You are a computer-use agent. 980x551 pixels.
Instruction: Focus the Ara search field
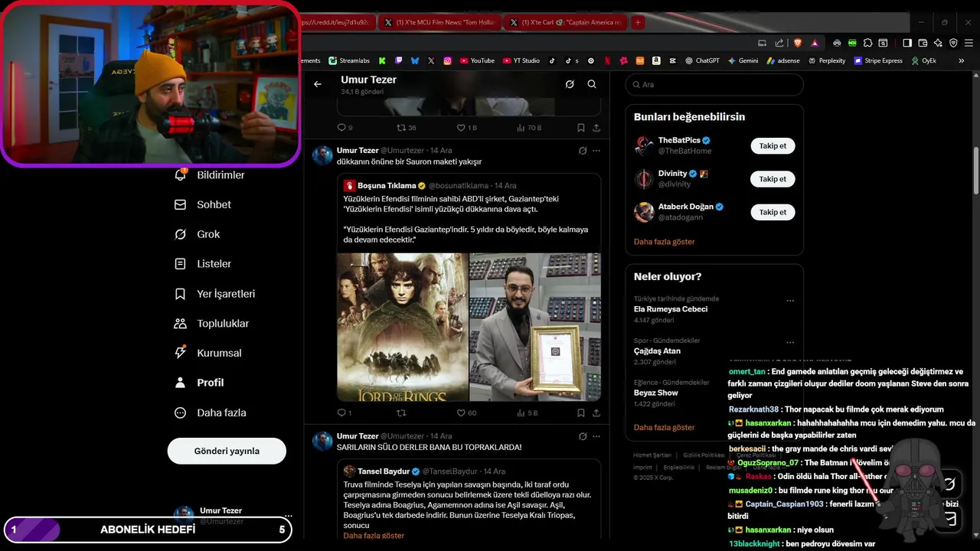click(714, 84)
